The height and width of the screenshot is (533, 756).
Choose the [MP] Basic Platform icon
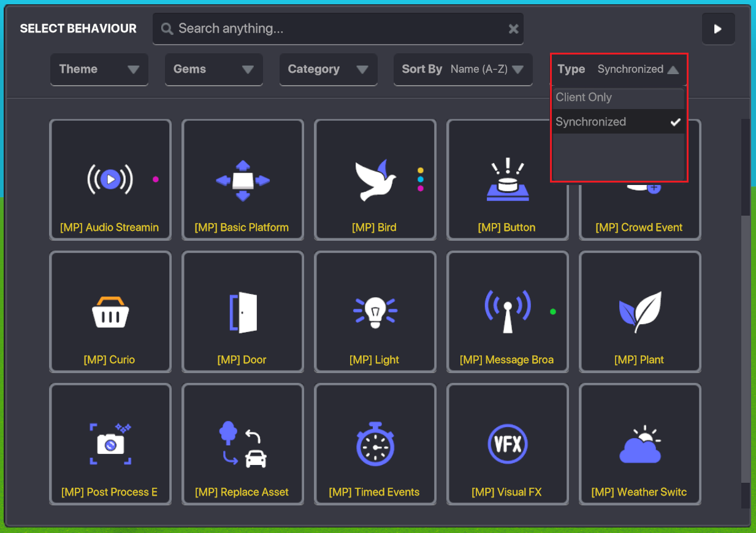[243, 181]
